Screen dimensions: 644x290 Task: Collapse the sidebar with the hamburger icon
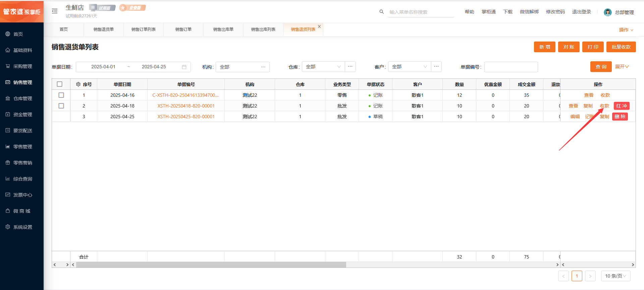(55, 11)
